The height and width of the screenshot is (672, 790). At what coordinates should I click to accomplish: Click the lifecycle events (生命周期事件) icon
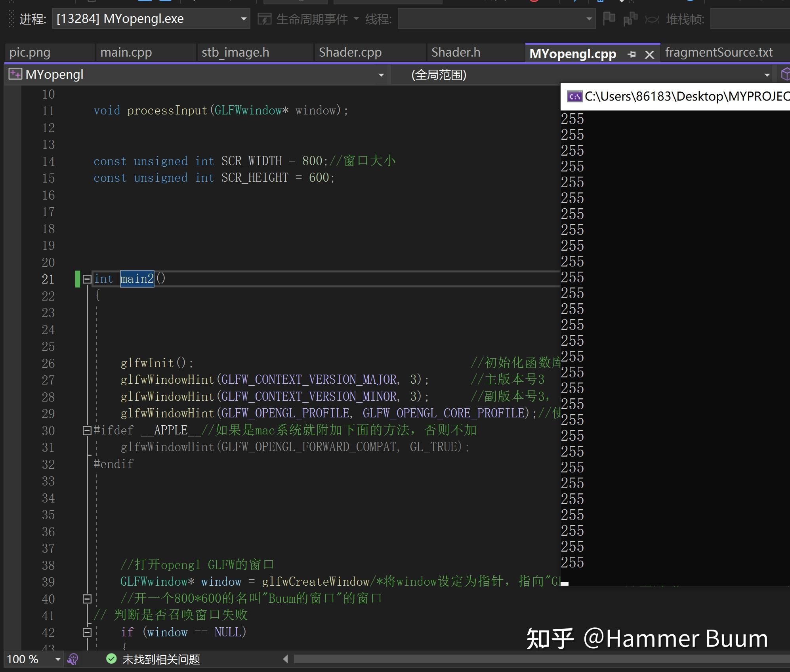coord(265,19)
